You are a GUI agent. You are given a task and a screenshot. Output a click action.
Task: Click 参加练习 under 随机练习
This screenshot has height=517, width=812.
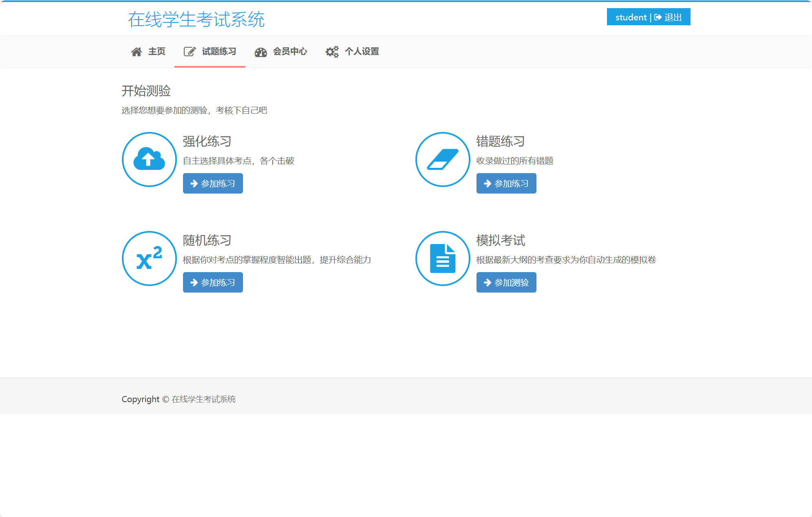(x=212, y=282)
